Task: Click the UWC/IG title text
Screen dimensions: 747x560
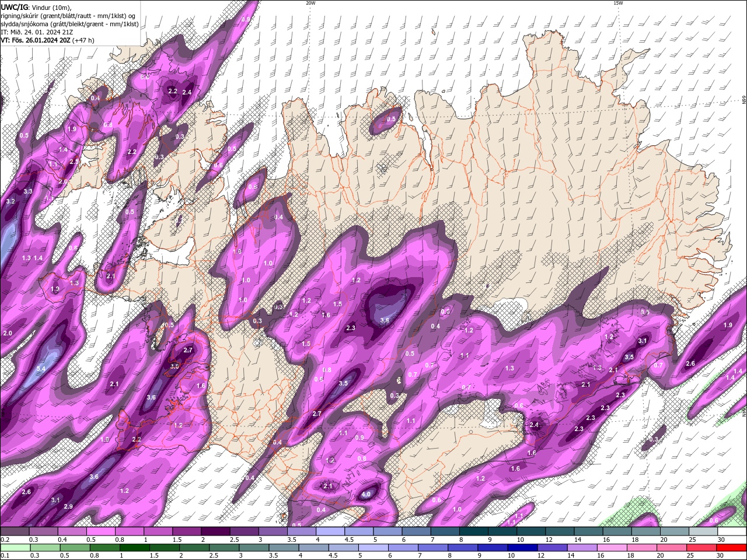Action: tap(15, 7)
